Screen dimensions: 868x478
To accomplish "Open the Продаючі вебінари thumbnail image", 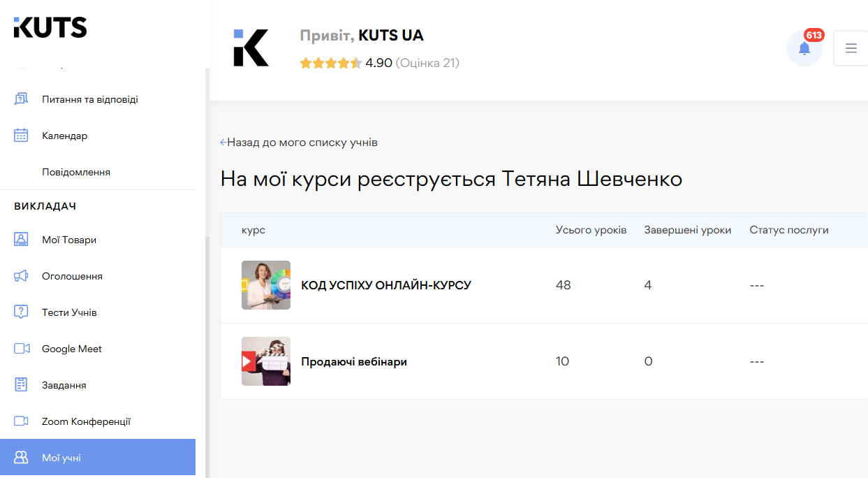I will pyautogui.click(x=266, y=361).
